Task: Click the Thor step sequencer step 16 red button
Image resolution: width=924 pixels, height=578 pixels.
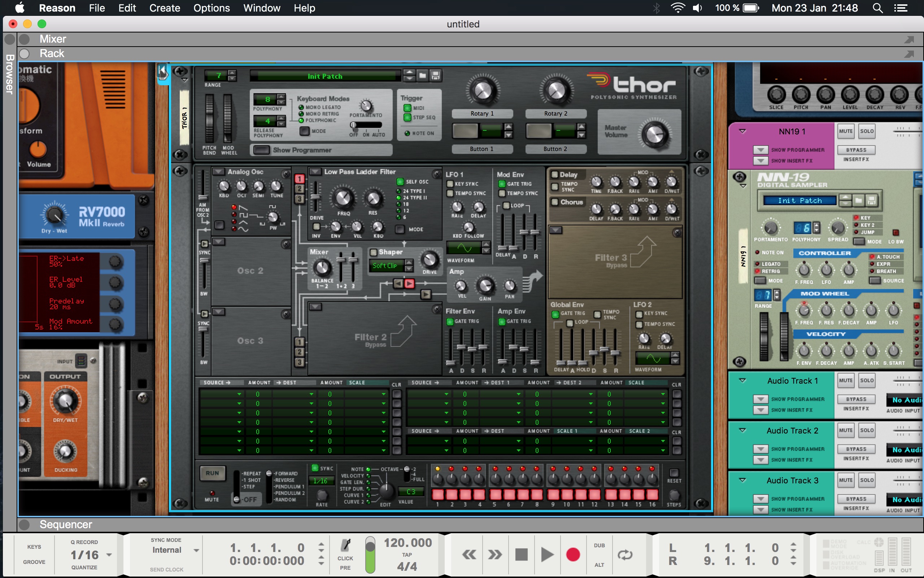Action: [x=652, y=495]
